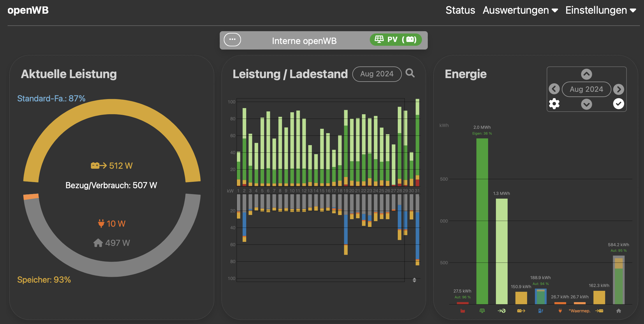Click the Aut: 95 % label
The image size is (644, 324).
618,251
